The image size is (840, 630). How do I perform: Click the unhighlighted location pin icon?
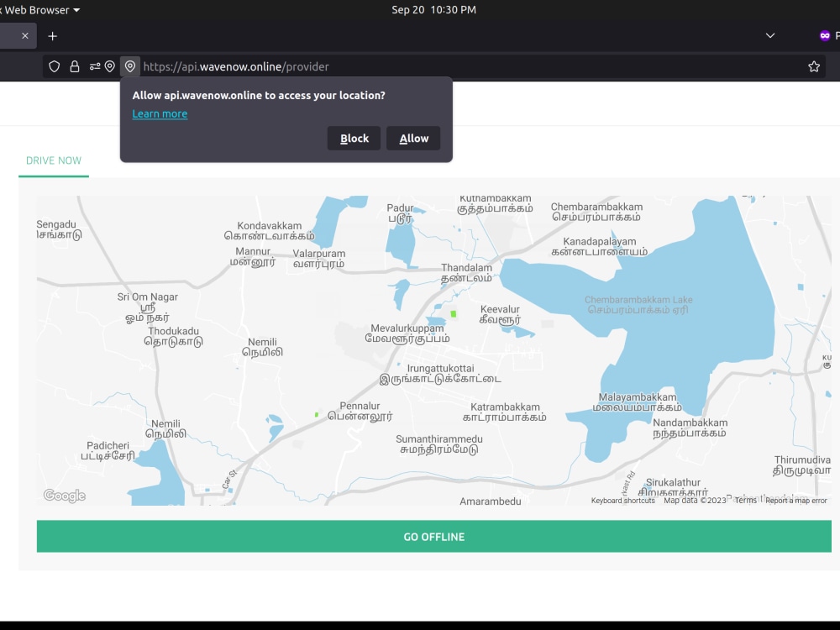coord(110,66)
